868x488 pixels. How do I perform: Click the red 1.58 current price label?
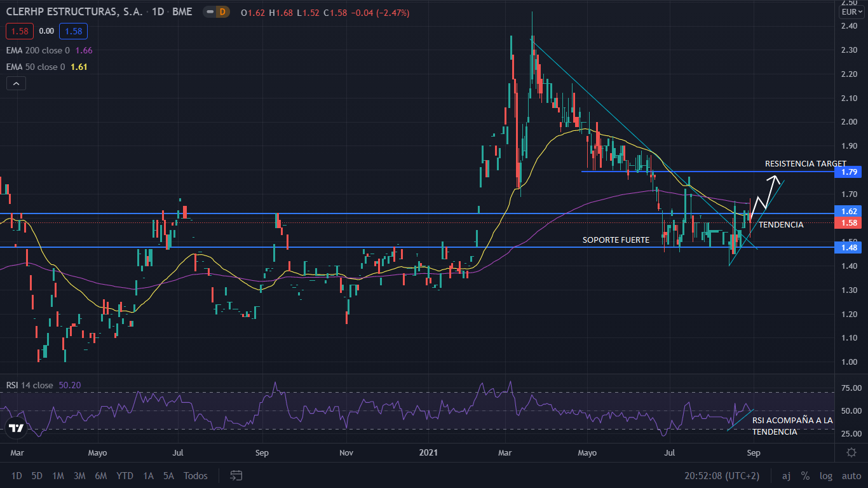[x=850, y=223]
